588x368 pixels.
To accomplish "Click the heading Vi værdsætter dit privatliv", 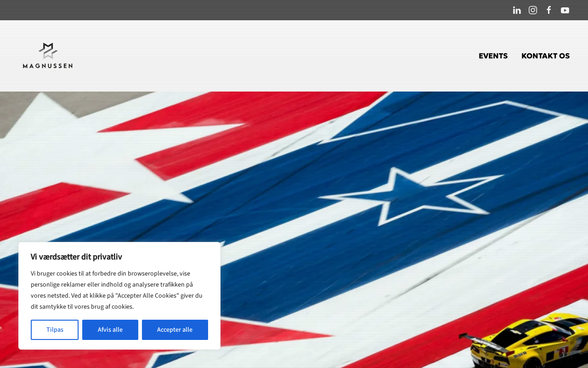I will tap(76, 257).
